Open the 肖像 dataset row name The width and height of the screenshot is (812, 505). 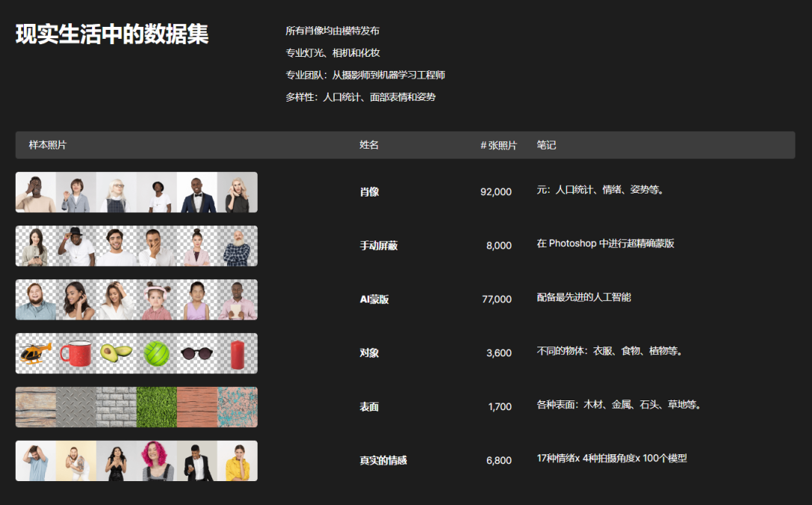pyautogui.click(x=369, y=192)
